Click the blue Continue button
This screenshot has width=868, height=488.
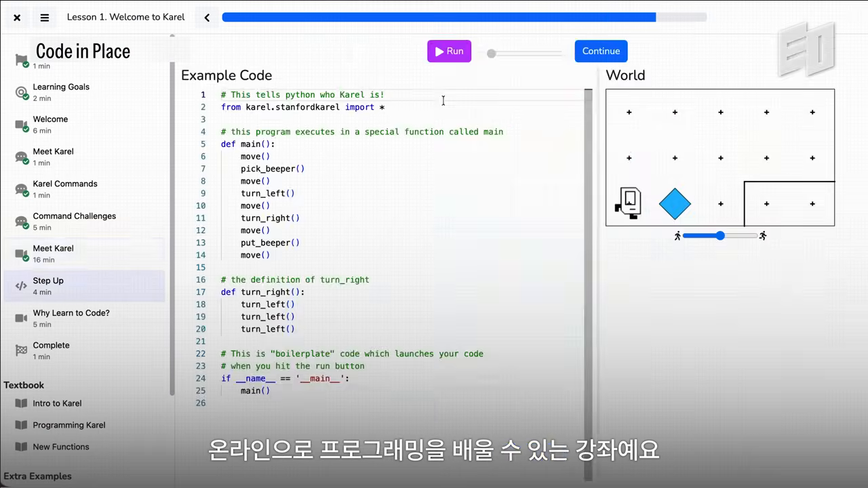[x=601, y=52]
